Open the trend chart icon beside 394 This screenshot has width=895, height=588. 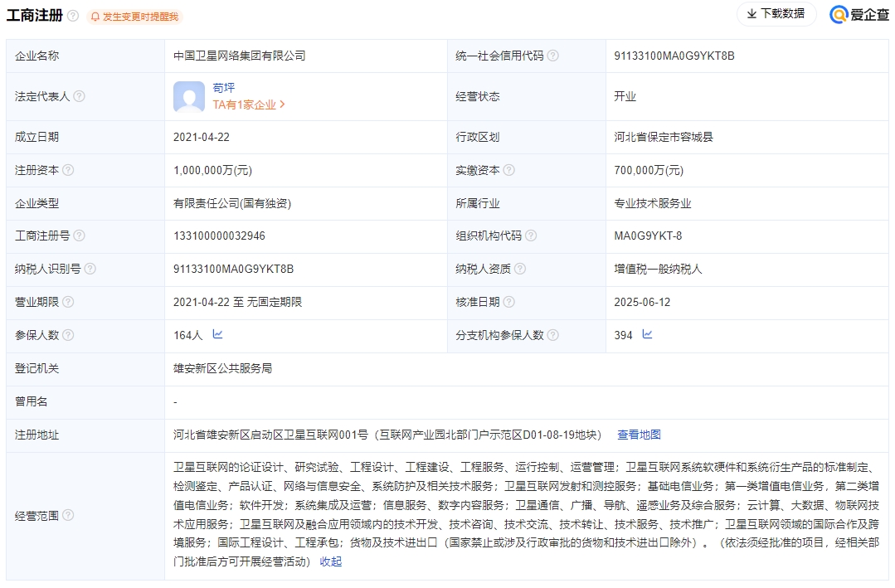click(x=647, y=334)
